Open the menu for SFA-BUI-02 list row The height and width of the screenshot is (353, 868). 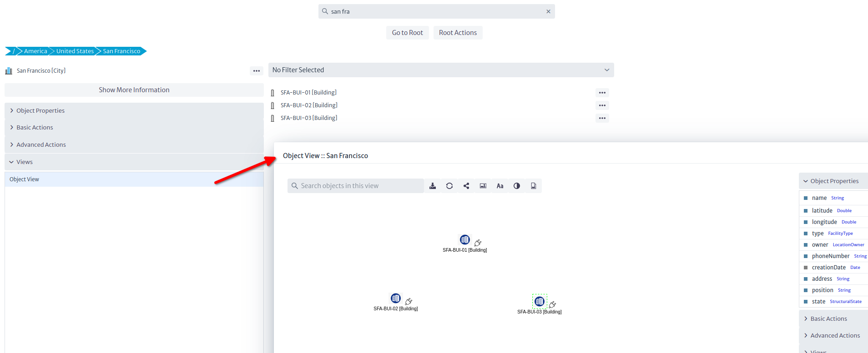[602, 105]
